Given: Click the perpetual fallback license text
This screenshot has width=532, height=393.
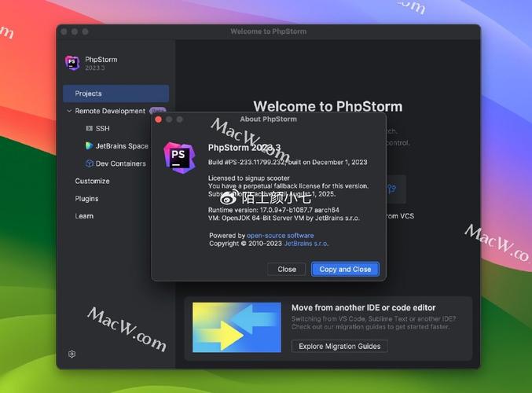Looking at the screenshot, I should coord(288,186).
